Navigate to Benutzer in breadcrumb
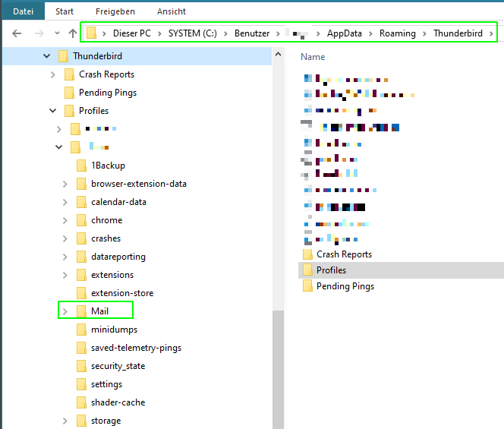This screenshot has height=429, width=504. coord(252,33)
